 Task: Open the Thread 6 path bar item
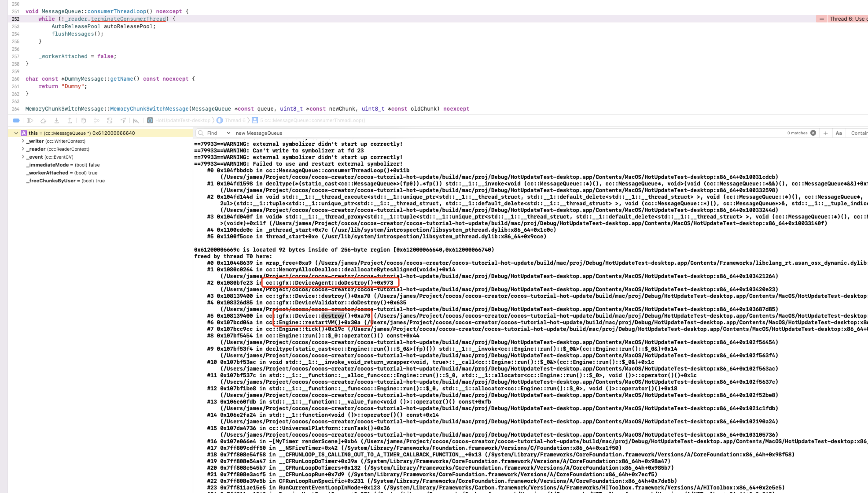(231, 120)
